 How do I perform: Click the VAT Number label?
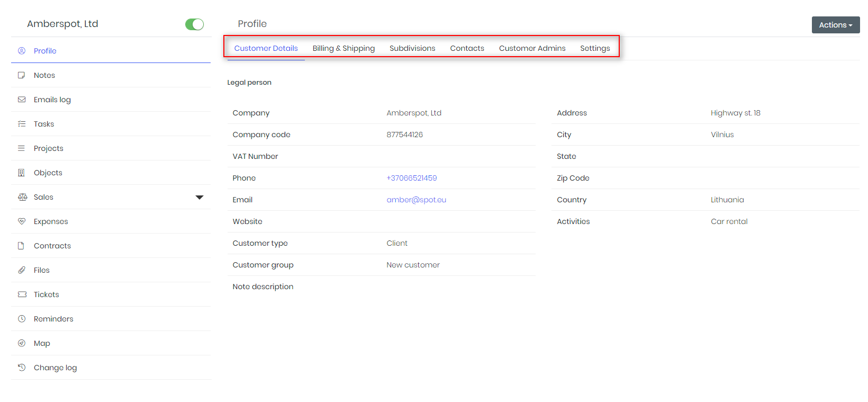(255, 156)
